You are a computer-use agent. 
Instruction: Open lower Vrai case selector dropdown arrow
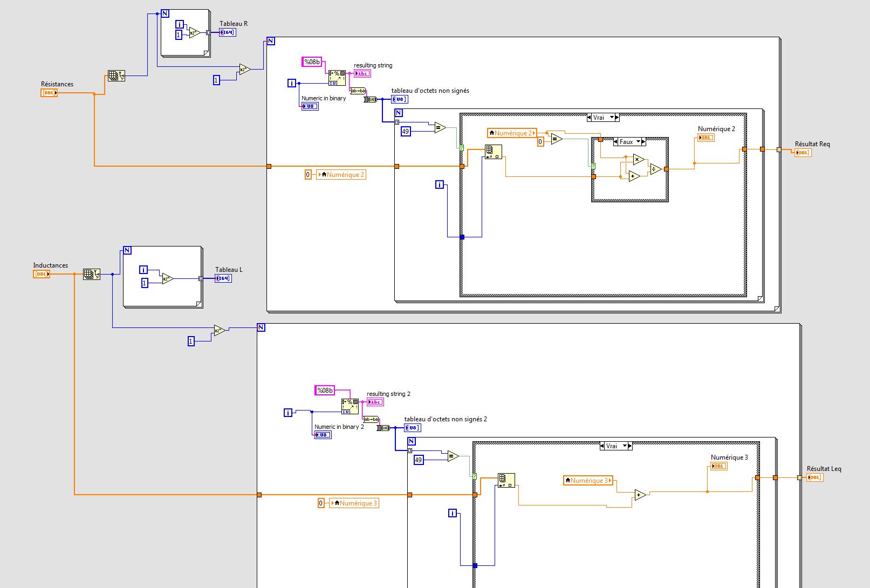tap(624, 446)
